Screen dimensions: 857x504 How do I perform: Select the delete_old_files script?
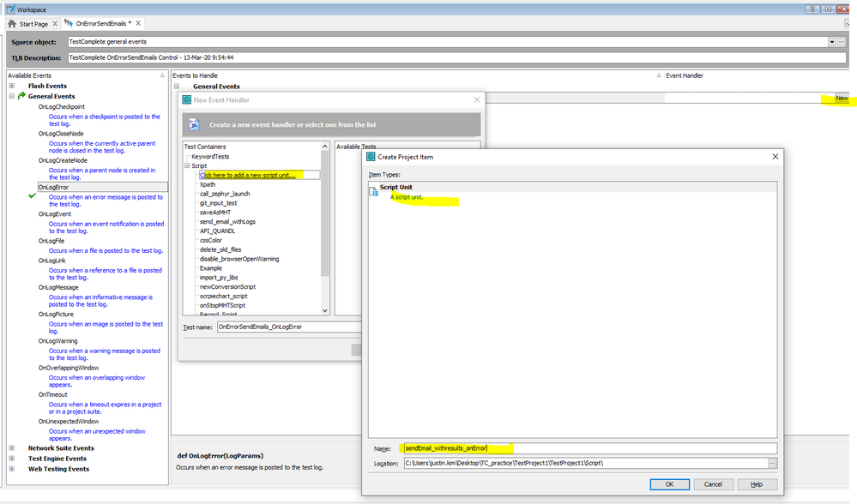click(220, 249)
